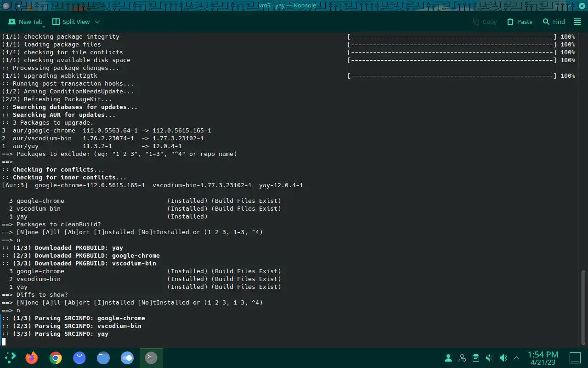
Task: Open a new tab with New Tab
Action: click(x=26, y=22)
